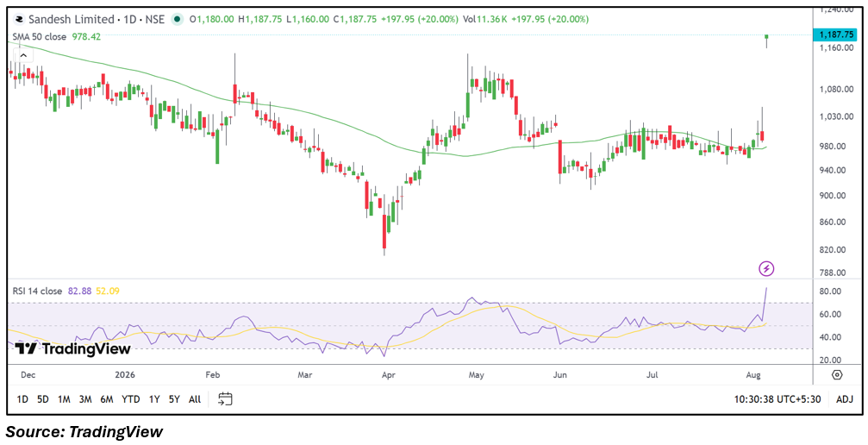The height and width of the screenshot is (445, 868).
Task: Click the open price O1,180.00
Action: click(x=212, y=19)
